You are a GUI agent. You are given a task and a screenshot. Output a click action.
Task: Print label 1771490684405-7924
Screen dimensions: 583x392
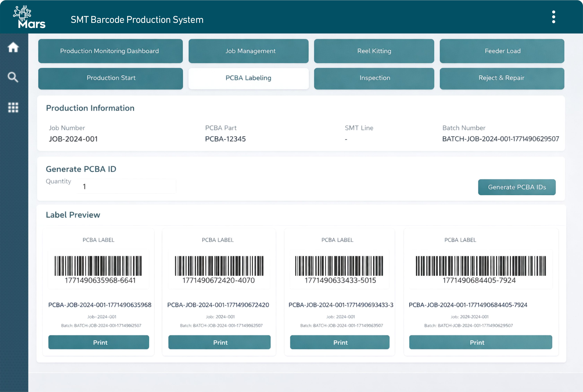coord(480,342)
